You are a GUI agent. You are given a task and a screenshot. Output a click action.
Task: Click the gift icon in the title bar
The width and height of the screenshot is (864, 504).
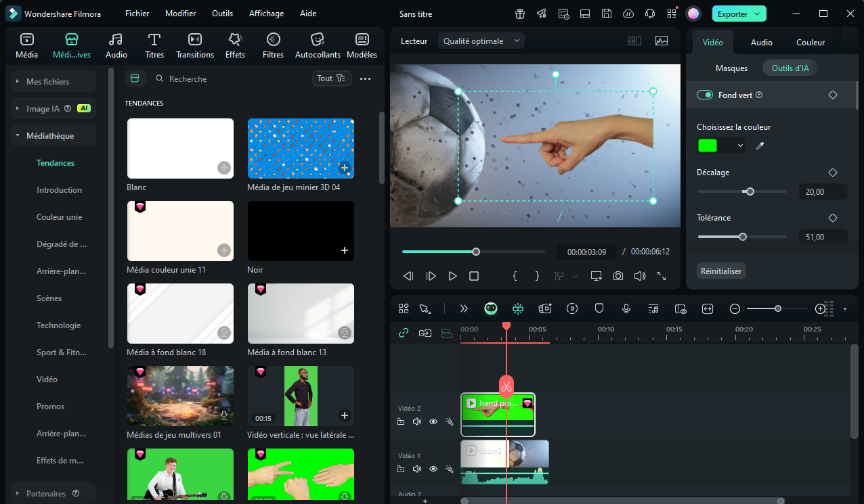pos(520,14)
